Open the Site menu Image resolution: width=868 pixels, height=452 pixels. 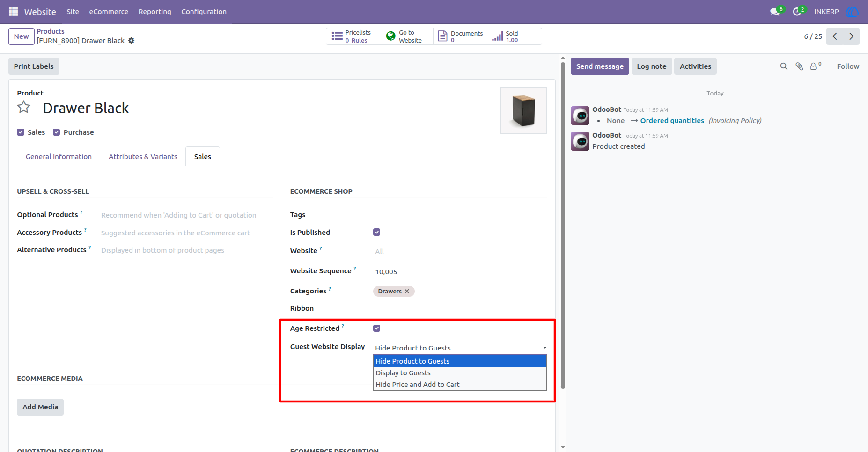[x=73, y=12]
